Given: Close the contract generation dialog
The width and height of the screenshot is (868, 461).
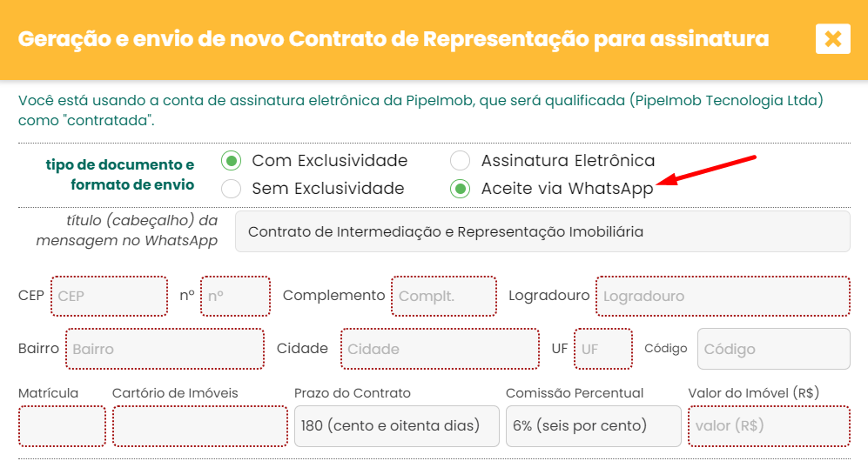Looking at the screenshot, I should click(832, 38).
